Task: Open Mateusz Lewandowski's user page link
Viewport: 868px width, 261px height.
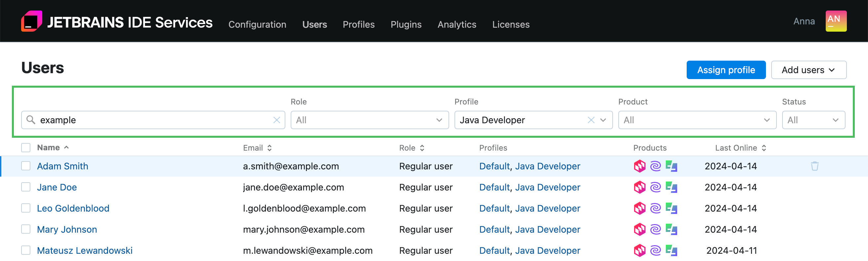Action: tap(85, 250)
